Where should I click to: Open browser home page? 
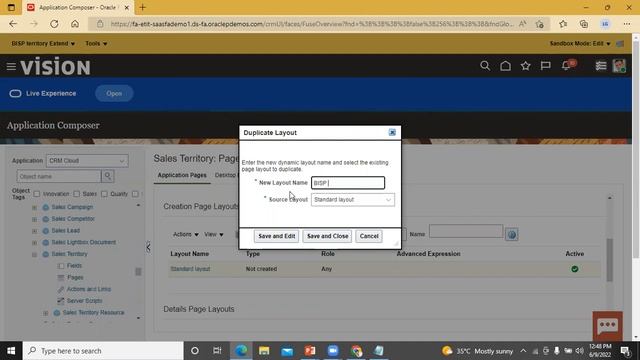click(x=75, y=24)
